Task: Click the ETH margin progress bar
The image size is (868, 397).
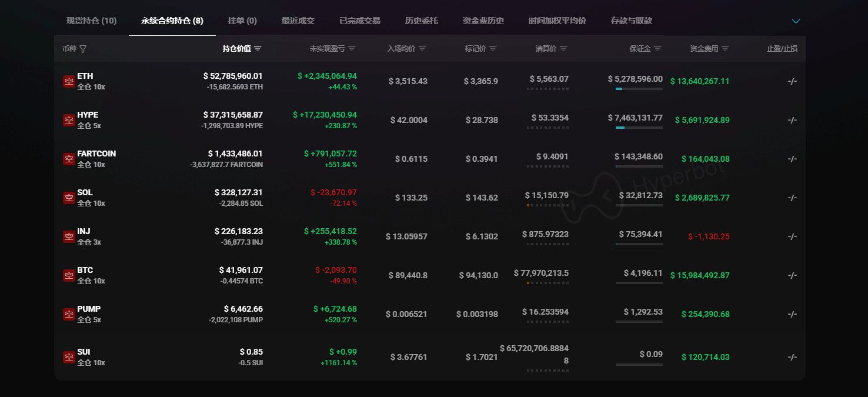Action: (639, 89)
